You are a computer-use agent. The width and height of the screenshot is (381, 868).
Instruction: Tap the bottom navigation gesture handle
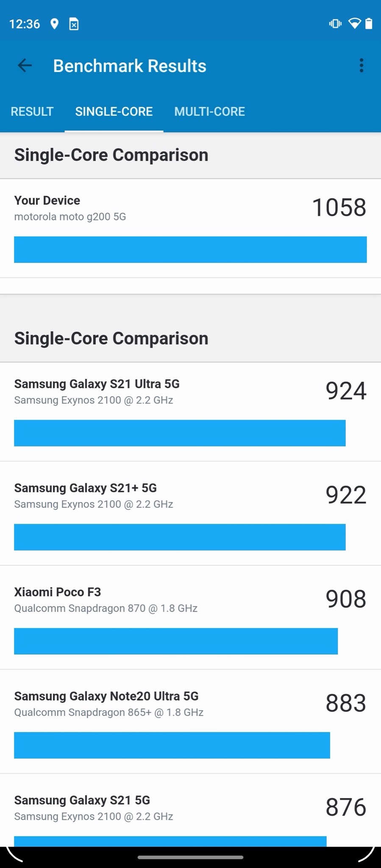coord(190,857)
